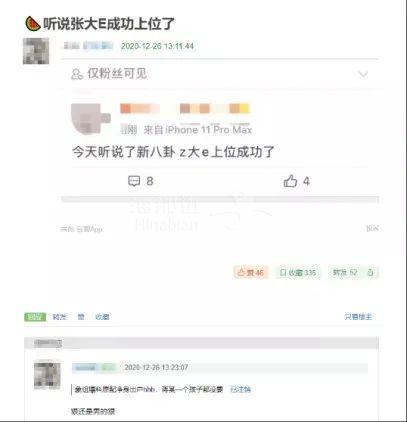This screenshot has height=422, width=407.
Task: Open the original poster's pixelated avatar
Action: tap(36, 51)
